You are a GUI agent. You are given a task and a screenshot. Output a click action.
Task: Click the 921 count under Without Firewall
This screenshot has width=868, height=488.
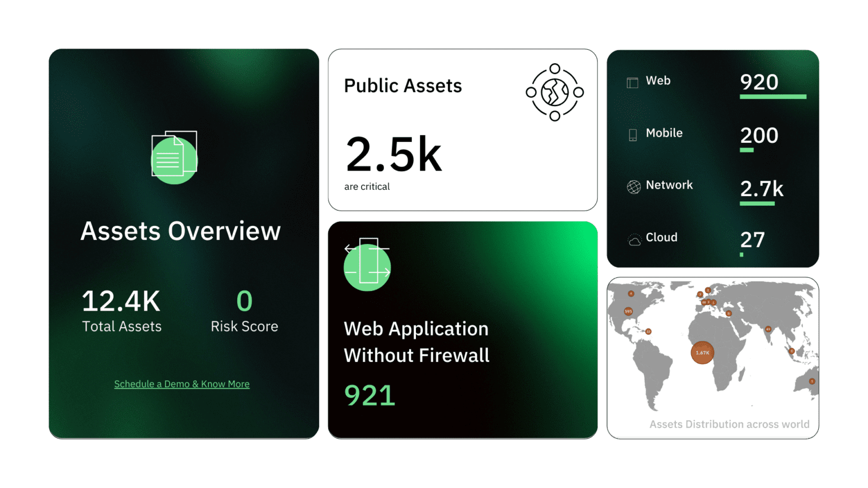point(370,395)
